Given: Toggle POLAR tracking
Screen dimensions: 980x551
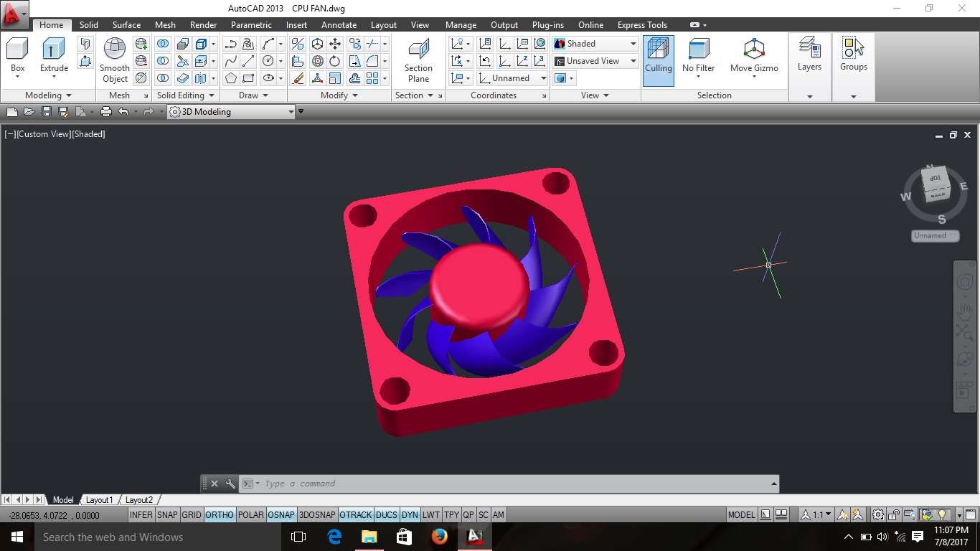Looking at the screenshot, I should click(251, 514).
